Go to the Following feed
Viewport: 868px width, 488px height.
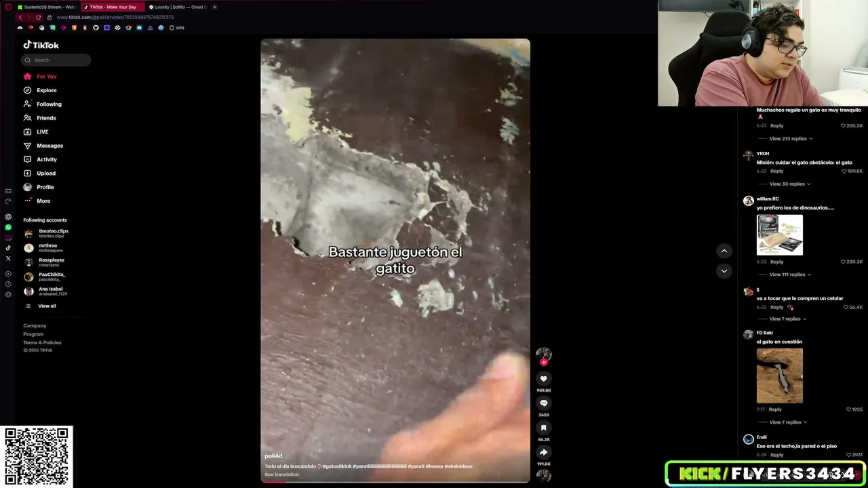[43, 104]
